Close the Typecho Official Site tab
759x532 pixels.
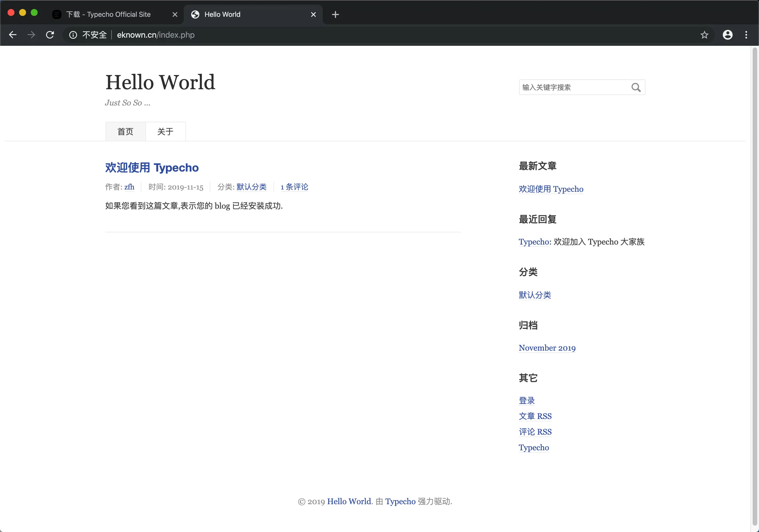point(175,14)
